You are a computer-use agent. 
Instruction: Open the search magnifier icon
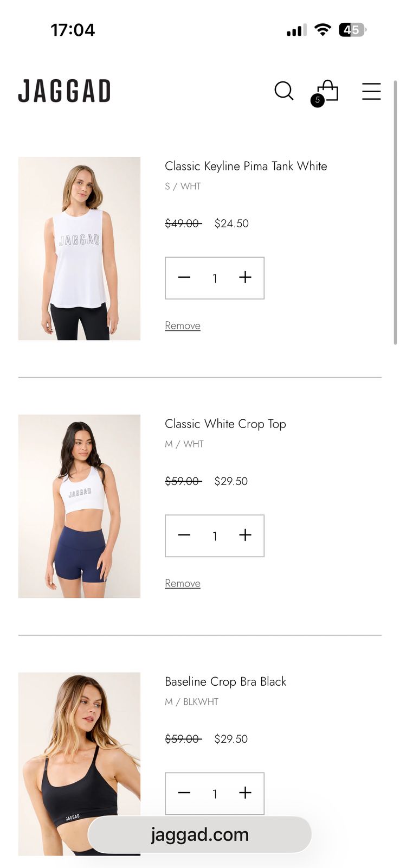[284, 91]
